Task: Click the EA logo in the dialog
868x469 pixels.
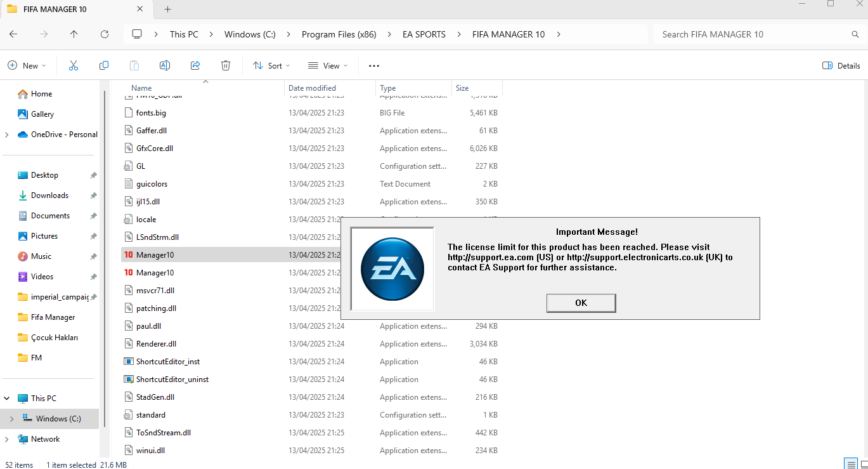Action: [x=392, y=269]
